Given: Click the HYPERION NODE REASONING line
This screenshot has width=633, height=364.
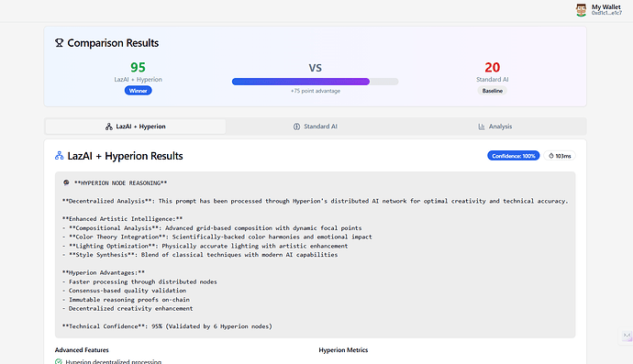Looking at the screenshot, I should [120, 182].
